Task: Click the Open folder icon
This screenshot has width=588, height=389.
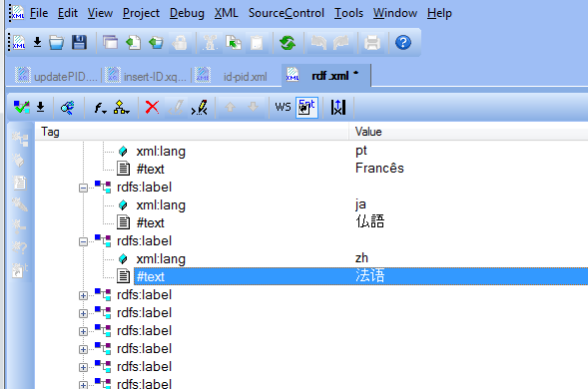Action: [56, 42]
